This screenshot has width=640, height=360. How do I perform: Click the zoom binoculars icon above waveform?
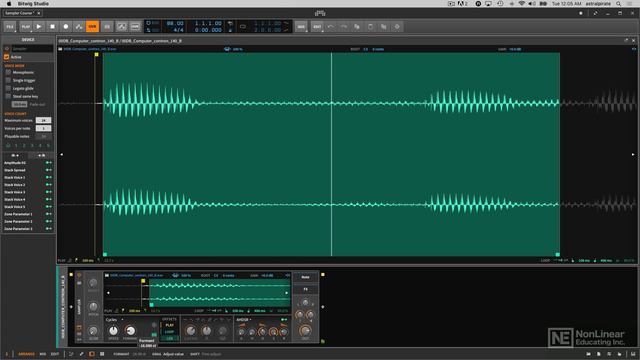(x=227, y=49)
